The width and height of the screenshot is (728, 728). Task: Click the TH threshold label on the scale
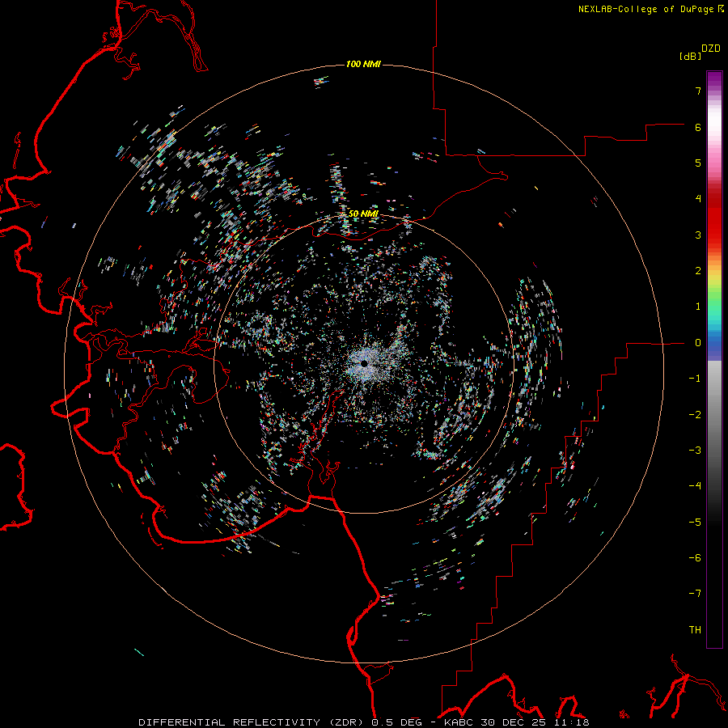click(695, 630)
